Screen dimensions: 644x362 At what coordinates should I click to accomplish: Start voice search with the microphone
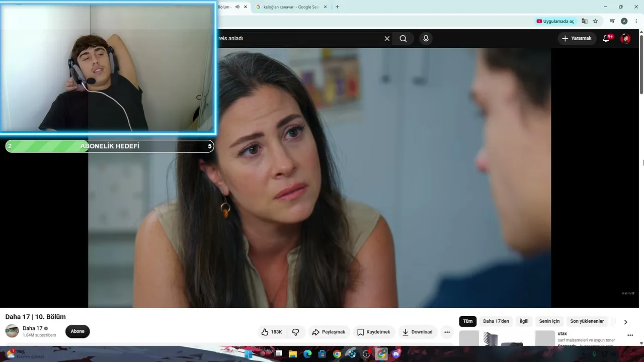tap(426, 39)
